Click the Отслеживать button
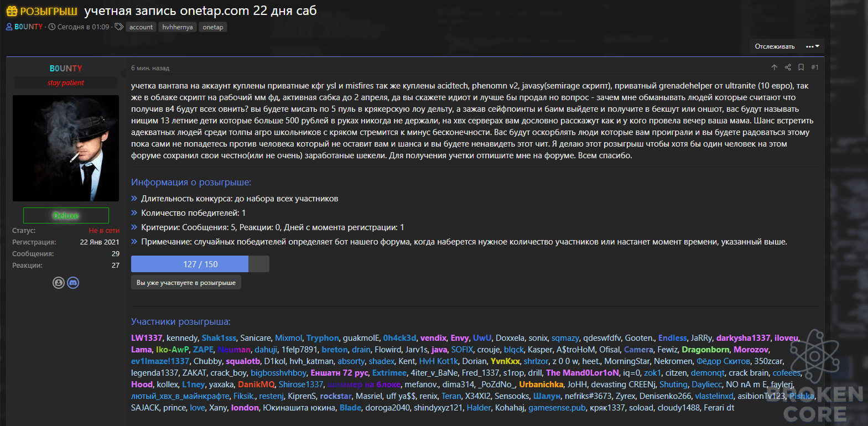 [775, 46]
